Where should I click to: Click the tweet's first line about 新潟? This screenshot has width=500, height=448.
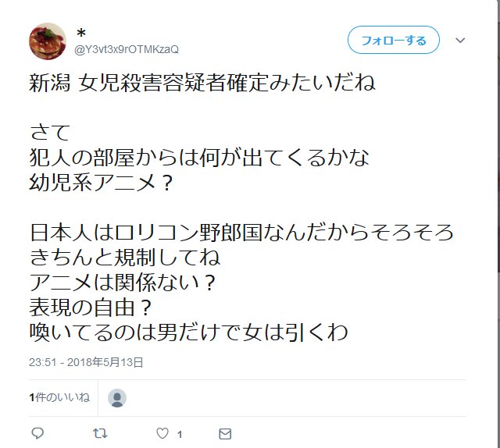[202, 83]
